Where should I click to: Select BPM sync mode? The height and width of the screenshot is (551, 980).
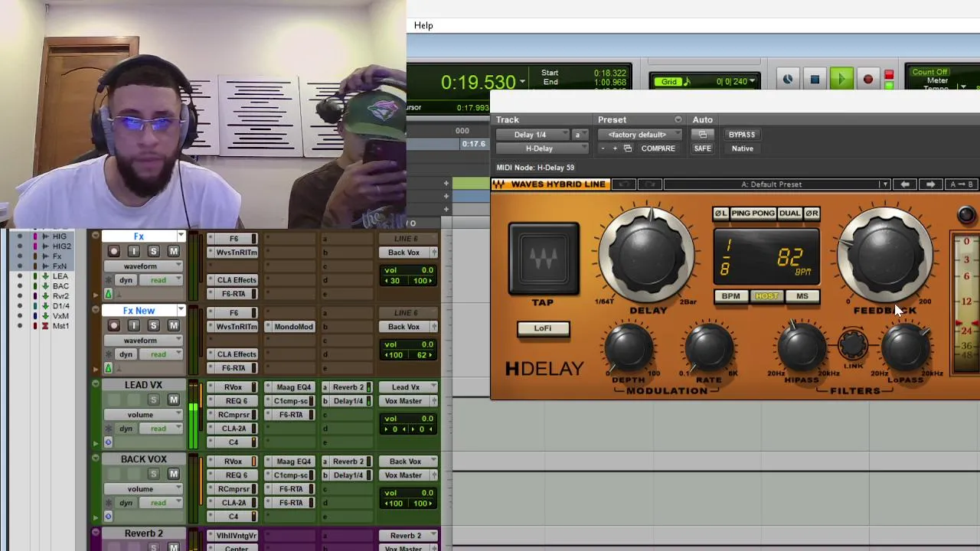tap(730, 296)
